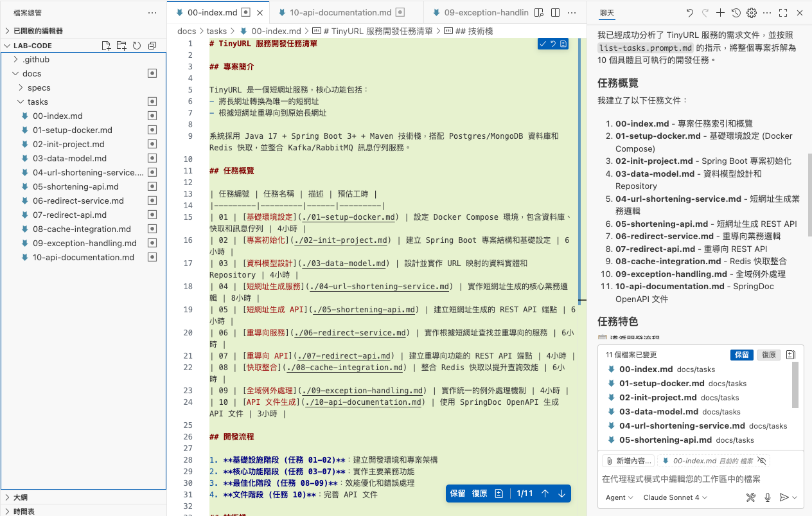The image size is (812, 516).
Task: Discard the change via the undo icon near the checkmark
Action: point(553,44)
